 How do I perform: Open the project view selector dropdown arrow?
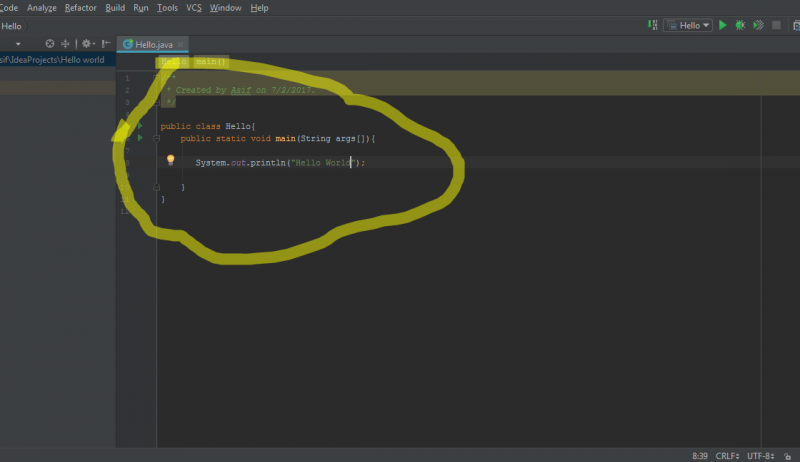point(18,44)
